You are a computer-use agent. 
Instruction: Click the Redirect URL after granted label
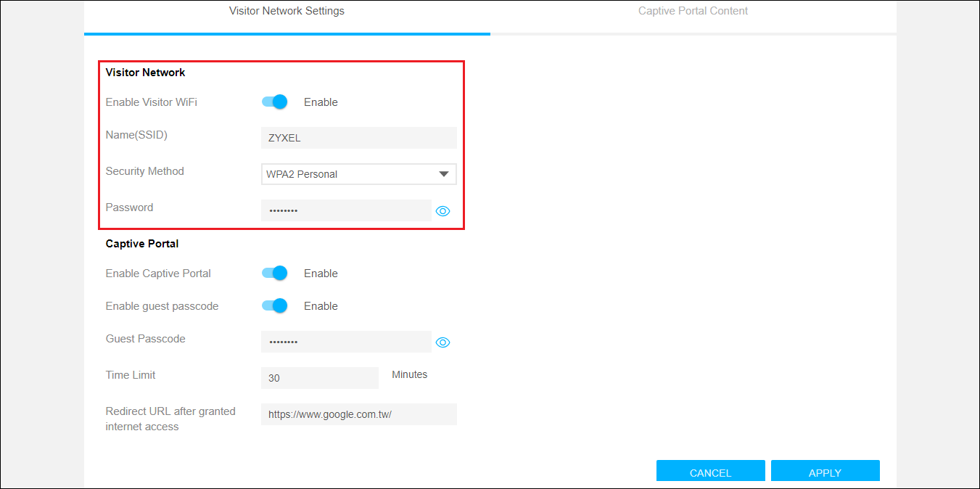click(x=170, y=419)
